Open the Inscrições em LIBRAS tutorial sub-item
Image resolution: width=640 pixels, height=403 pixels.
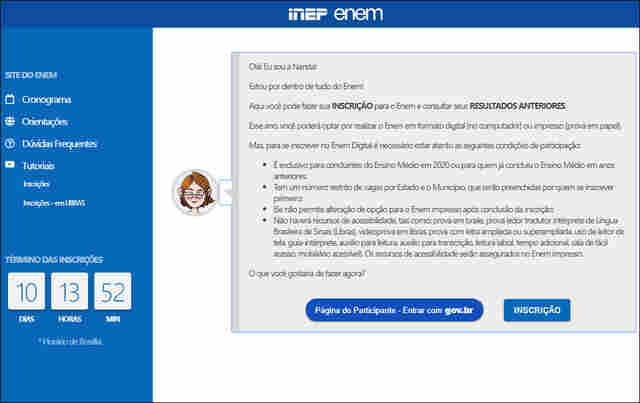coord(54,203)
